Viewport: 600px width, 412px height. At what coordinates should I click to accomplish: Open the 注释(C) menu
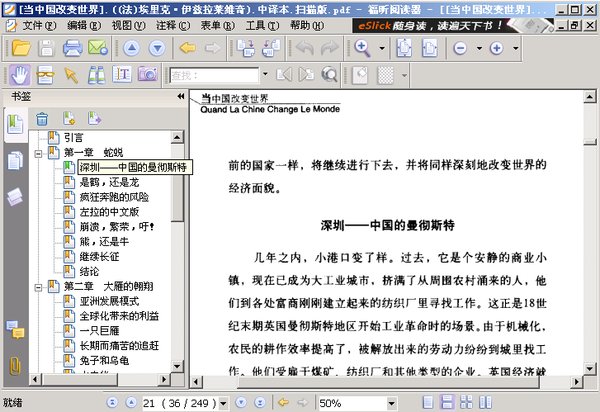pyautogui.click(x=173, y=26)
